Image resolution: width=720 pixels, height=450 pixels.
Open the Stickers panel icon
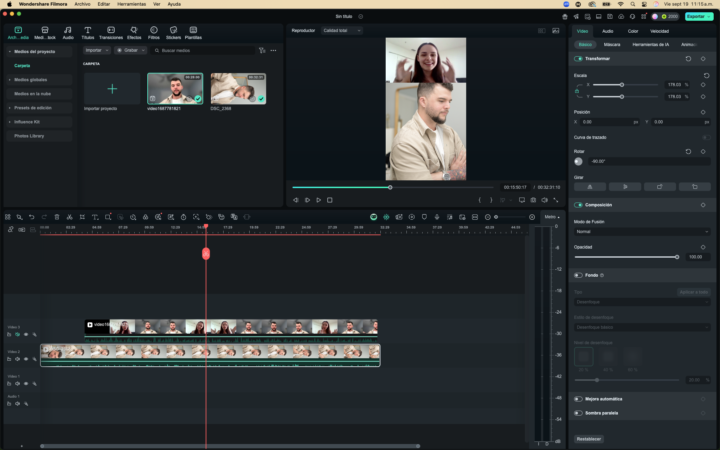(x=173, y=33)
